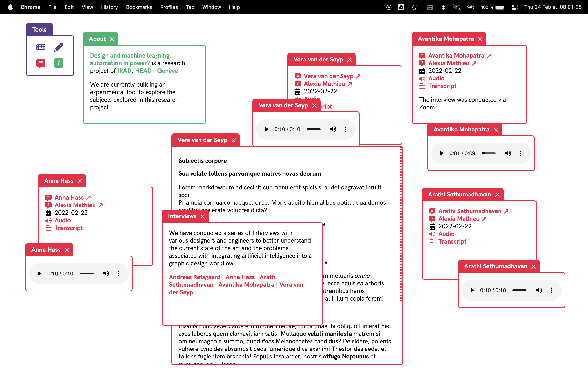Viewport: 588px width, 382px height.
Task: Close Anna Hass audio panel
Action: 67,250
